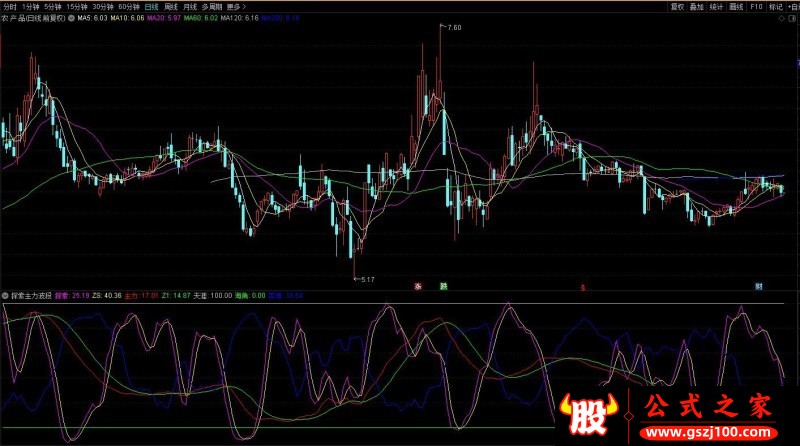Expand the 更多 periods dropdown
This screenshot has width=800, height=446.
(236, 7)
